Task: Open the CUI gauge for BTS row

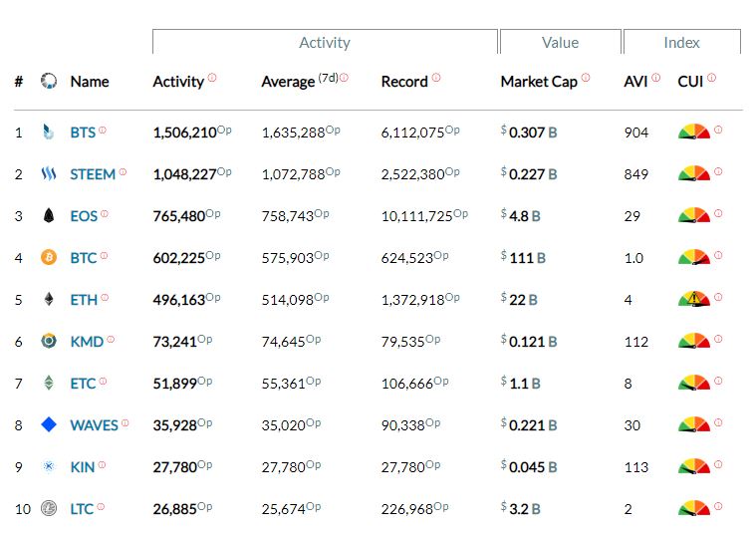Action: [694, 132]
